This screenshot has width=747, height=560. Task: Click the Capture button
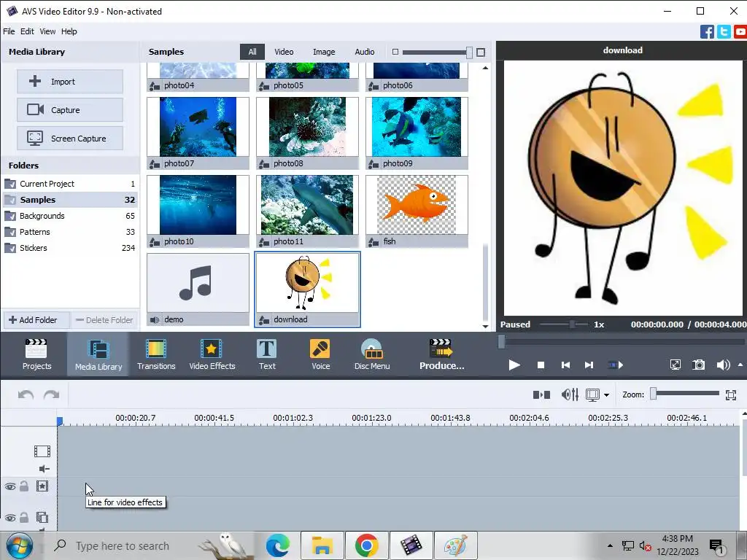[70, 110]
